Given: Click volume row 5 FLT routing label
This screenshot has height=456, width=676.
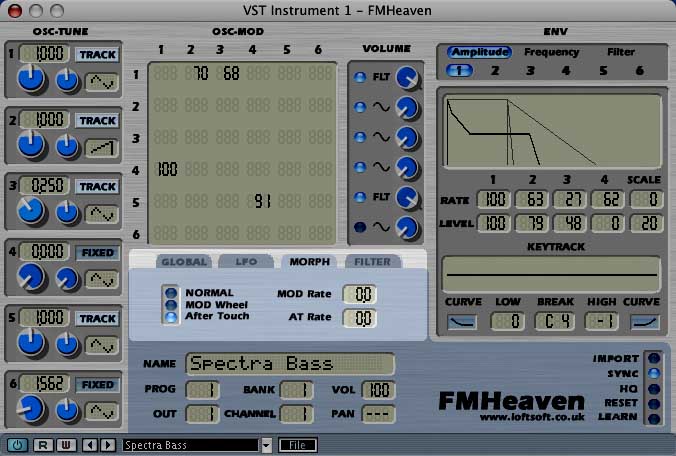Looking at the screenshot, I should 381,197.
